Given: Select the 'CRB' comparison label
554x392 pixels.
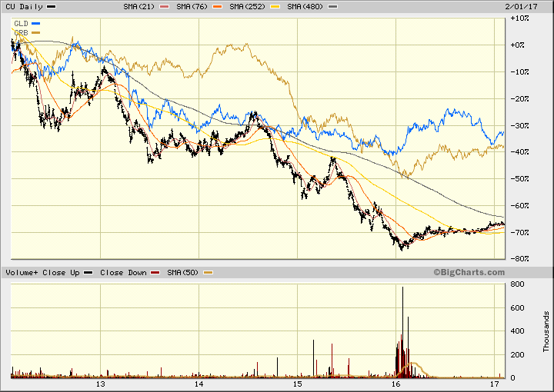Looking at the screenshot, I should pos(21,33).
